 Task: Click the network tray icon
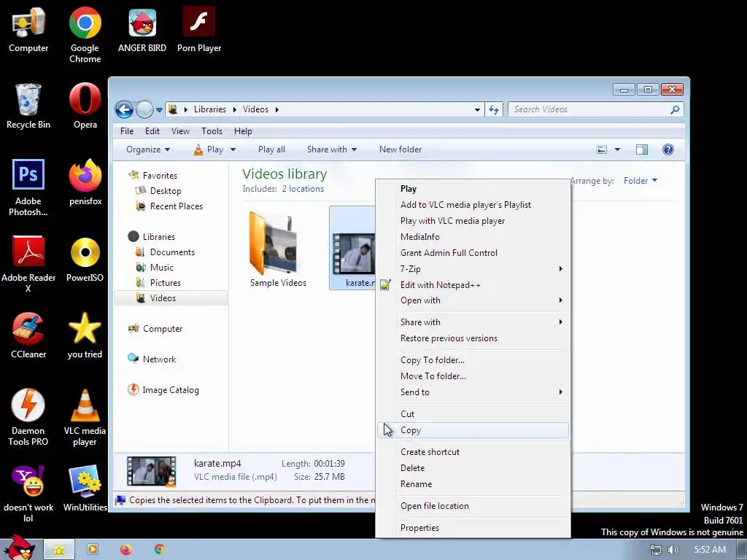point(656,550)
